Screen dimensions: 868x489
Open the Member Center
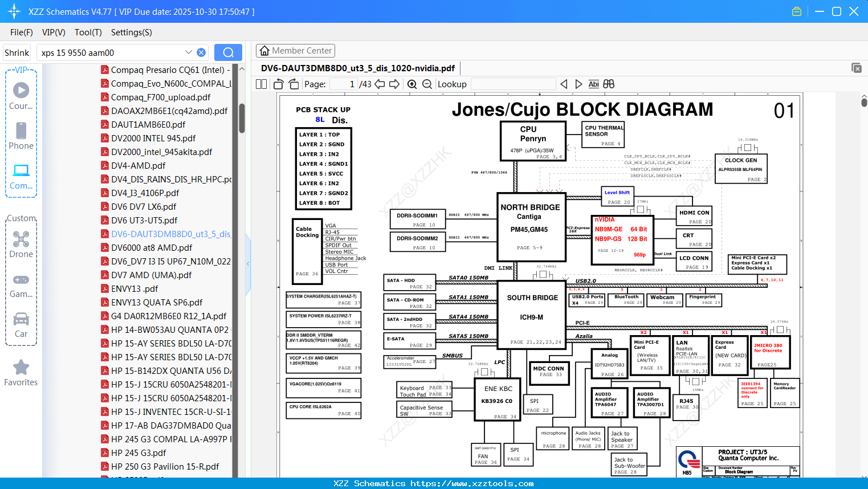(x=295, y=51)
